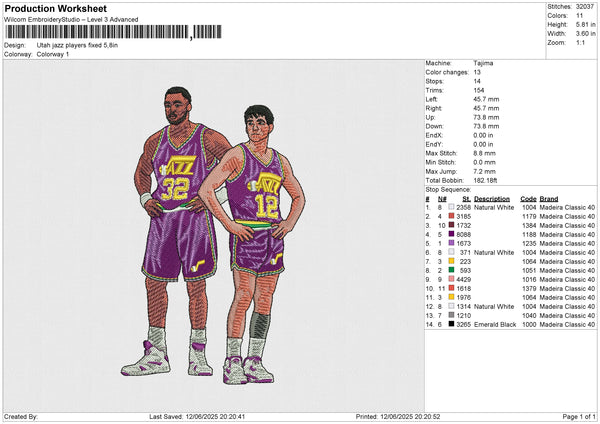Click the red swatch beside 3185 stitches

pyautogui.click(x=452, y=216)
